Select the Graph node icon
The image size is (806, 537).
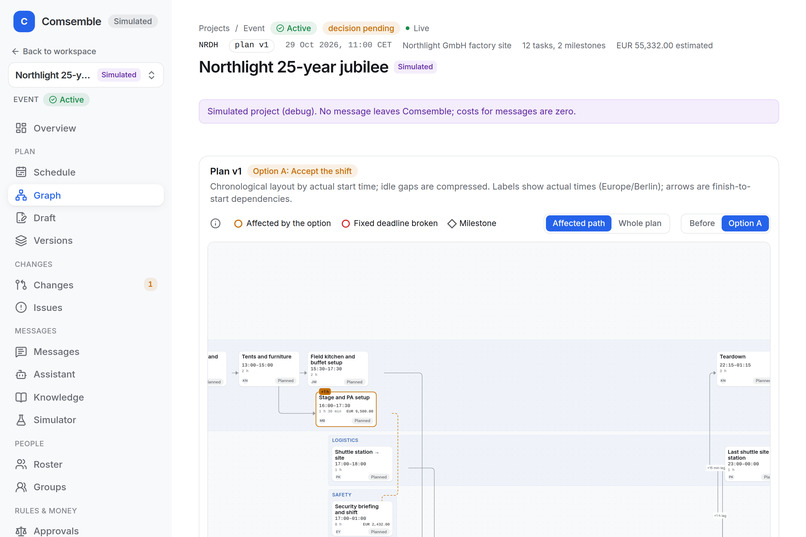(x=21, y=195)
